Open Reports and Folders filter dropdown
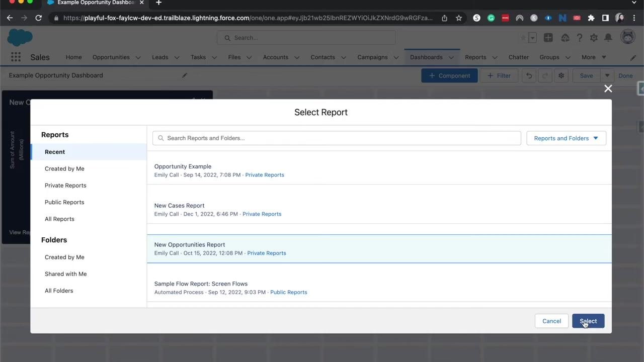 pos(566,138)
